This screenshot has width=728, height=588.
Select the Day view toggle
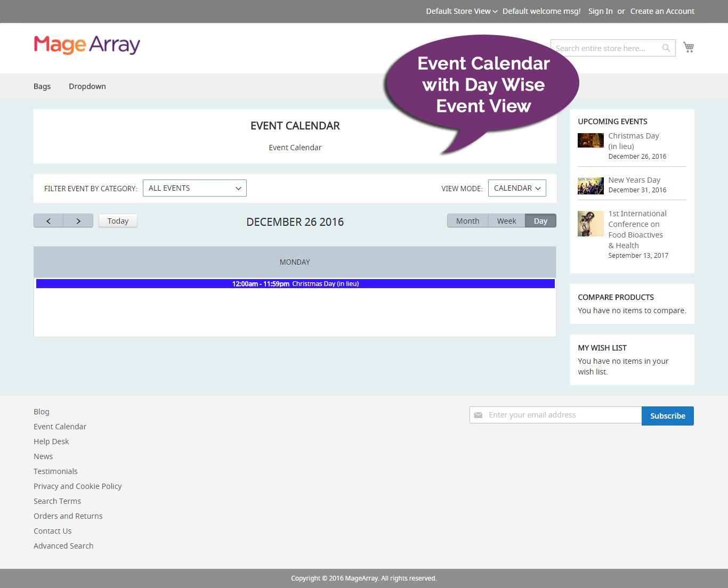540,220
